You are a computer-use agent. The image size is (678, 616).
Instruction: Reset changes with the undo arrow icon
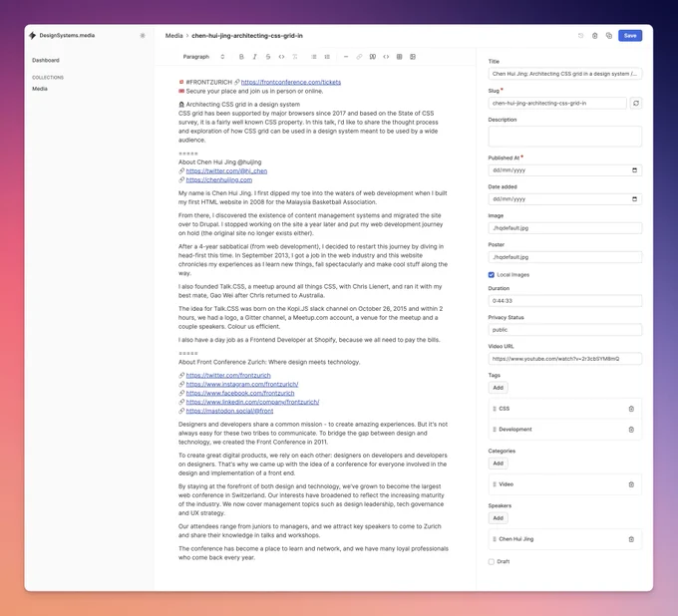tap(580, 36)
